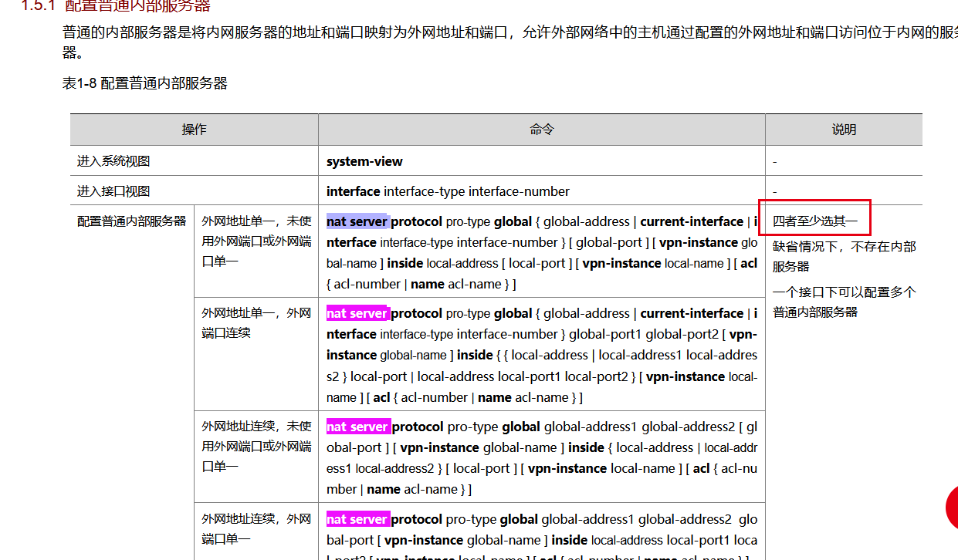Click the table caption '表1-8 配置普通内部服务器'

click(144, 83)
